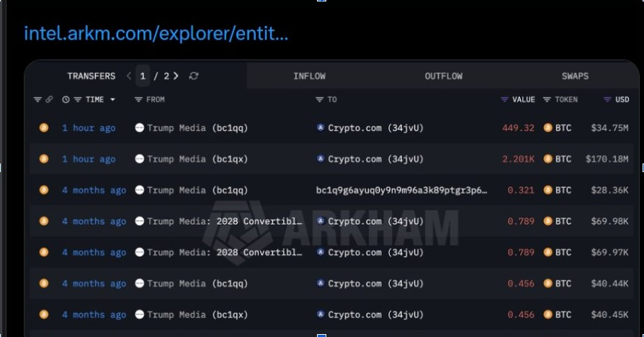Open the TIME column filter icon

(x=78, y=99)
